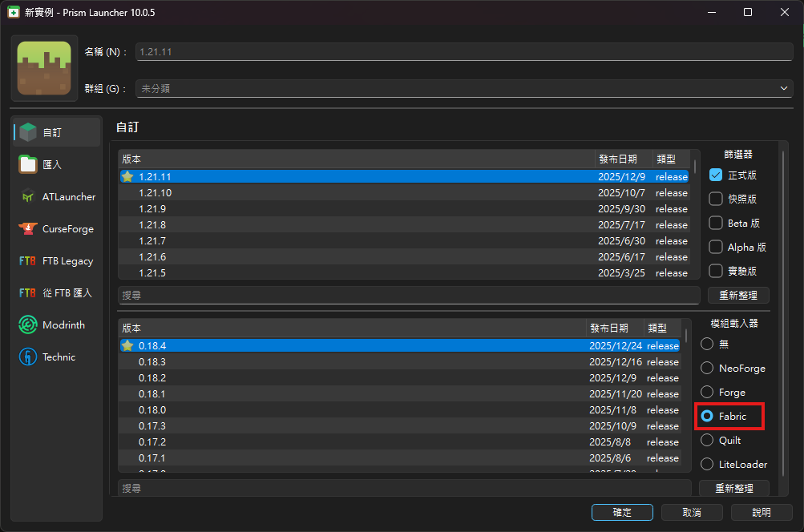Uncheck the 正式版 filter checkbox
The width and height of the screenshot is (804, 532).
click(x=716, y=175)
